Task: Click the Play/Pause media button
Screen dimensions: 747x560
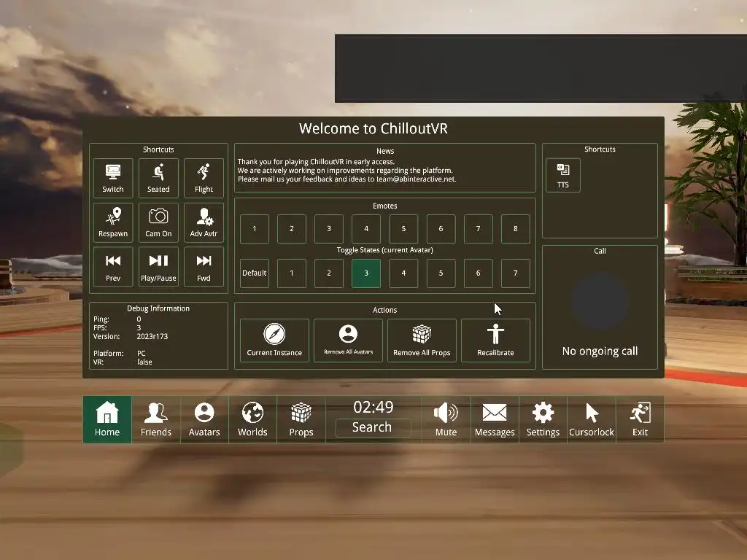Action: click(x=158, y=267)
